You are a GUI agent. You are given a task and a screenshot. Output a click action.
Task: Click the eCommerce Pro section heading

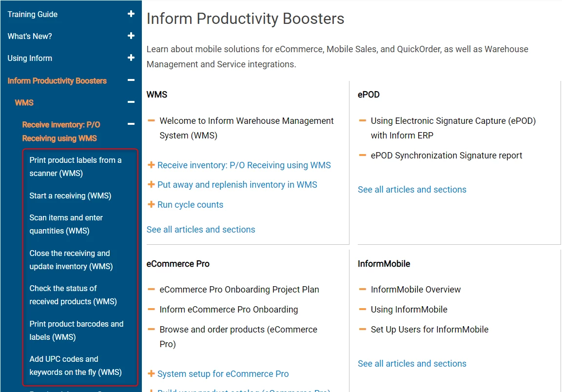point(178,264)
